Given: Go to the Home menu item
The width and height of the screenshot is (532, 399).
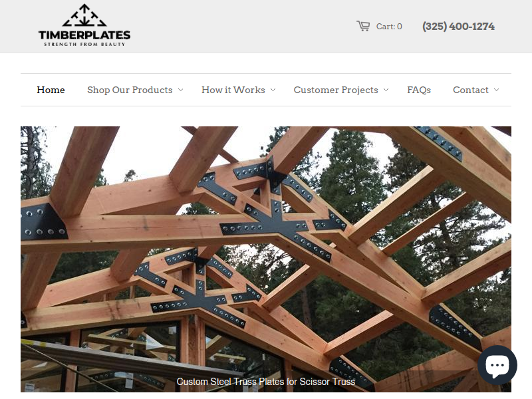Looking at the screenshot, I should 51,90.
